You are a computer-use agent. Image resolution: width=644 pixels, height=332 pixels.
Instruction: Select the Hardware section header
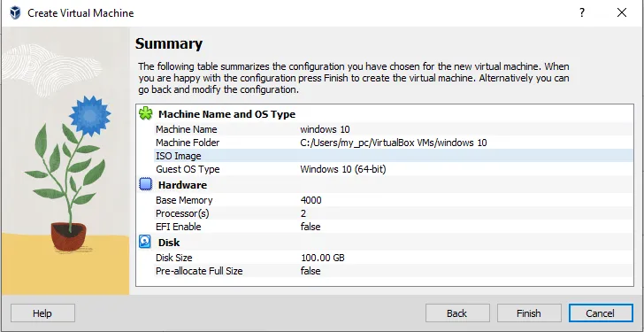(182, 185)
